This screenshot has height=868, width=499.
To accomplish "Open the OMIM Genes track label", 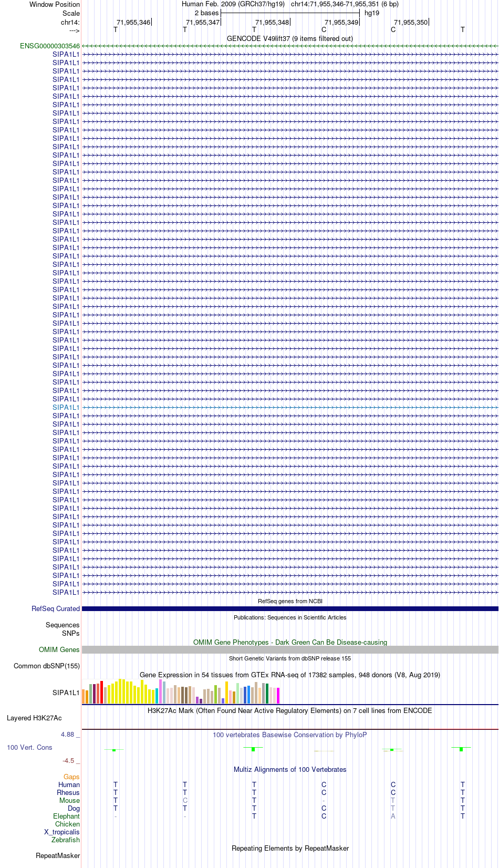I will (59, 650).
